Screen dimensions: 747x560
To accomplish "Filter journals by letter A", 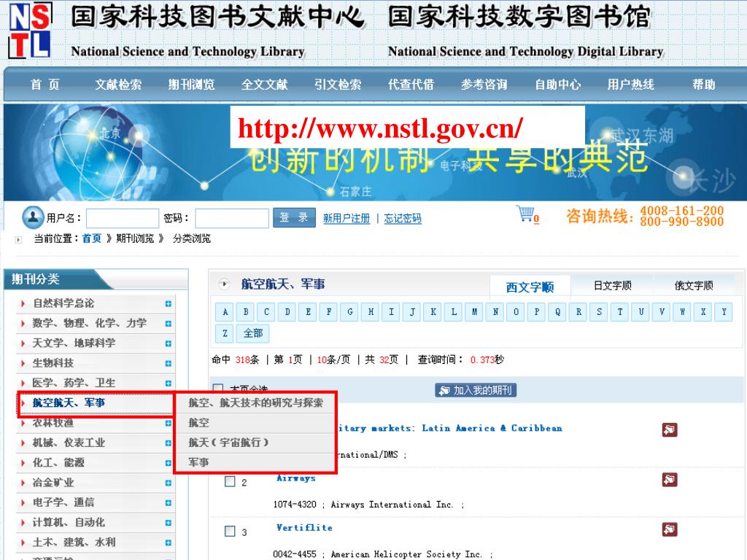I will point(225,312).
